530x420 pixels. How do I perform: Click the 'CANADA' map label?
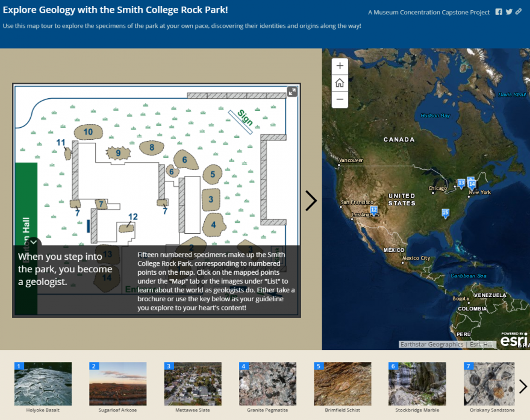[x=399, y=139]
